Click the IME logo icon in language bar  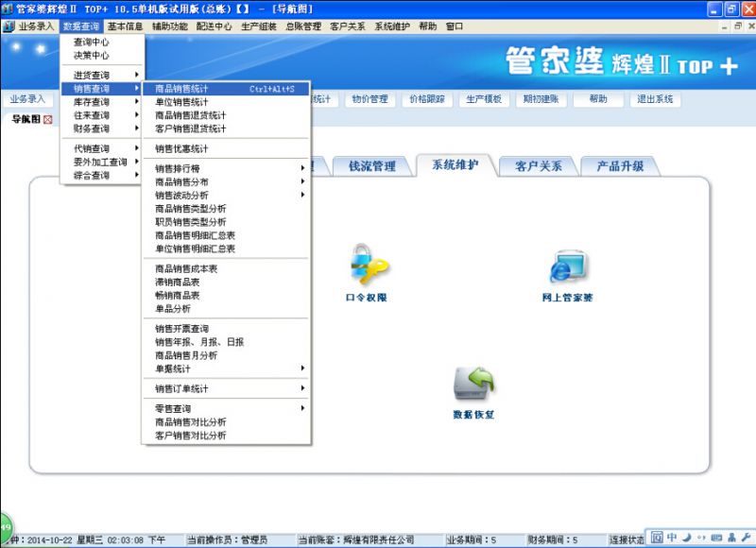(657, 538)
